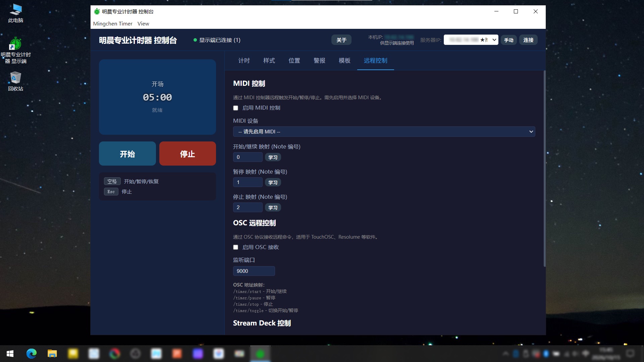Focus the 开始/继续 映射 Note number field
This screenshot has width=644, height=362.
point(248,157)
